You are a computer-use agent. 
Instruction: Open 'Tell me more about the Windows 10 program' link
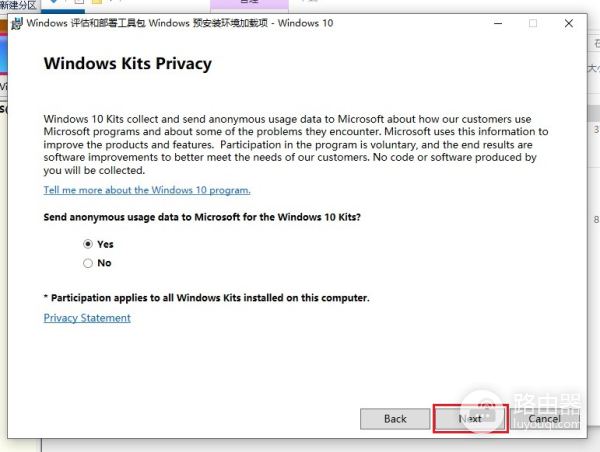coord(147,190)
